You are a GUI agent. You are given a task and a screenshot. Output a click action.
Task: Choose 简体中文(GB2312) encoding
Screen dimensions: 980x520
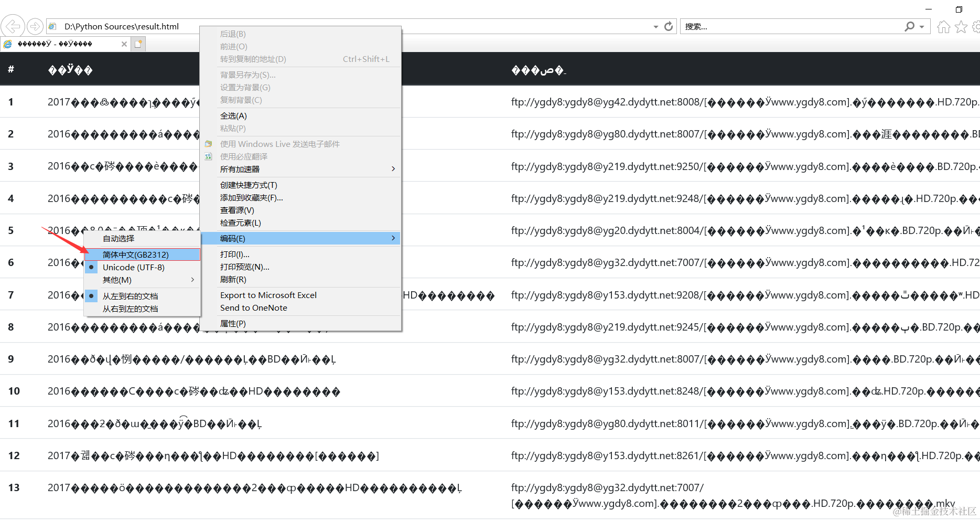[142, 254]
